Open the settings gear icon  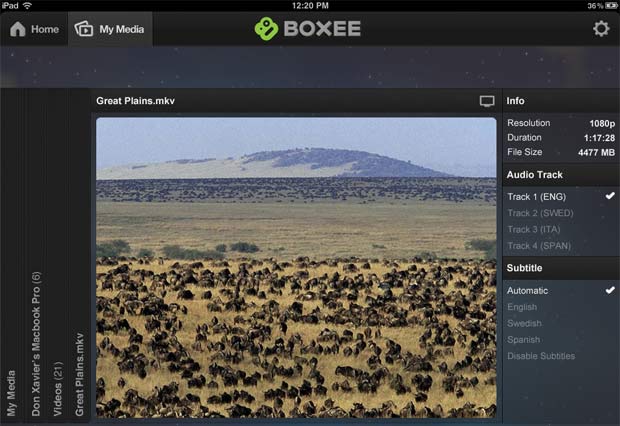tap(601, 28)
